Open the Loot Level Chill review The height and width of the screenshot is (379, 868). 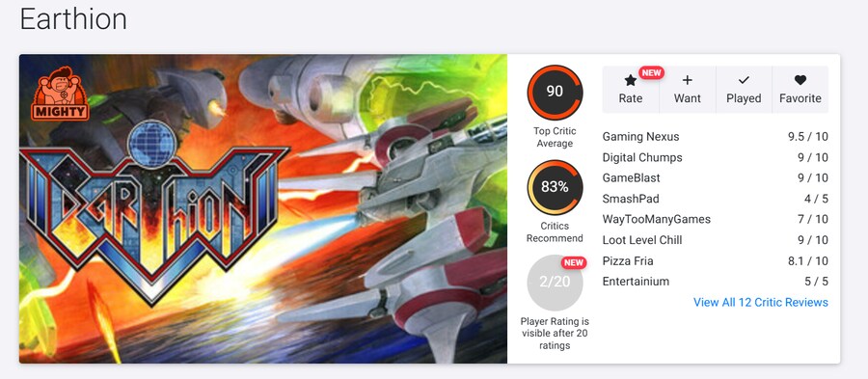coord(716,240)
